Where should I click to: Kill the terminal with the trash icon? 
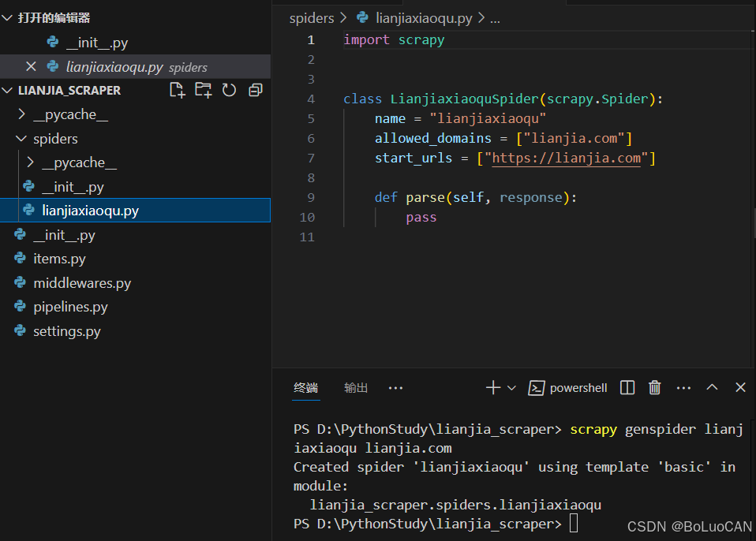[x=654, y=387]
